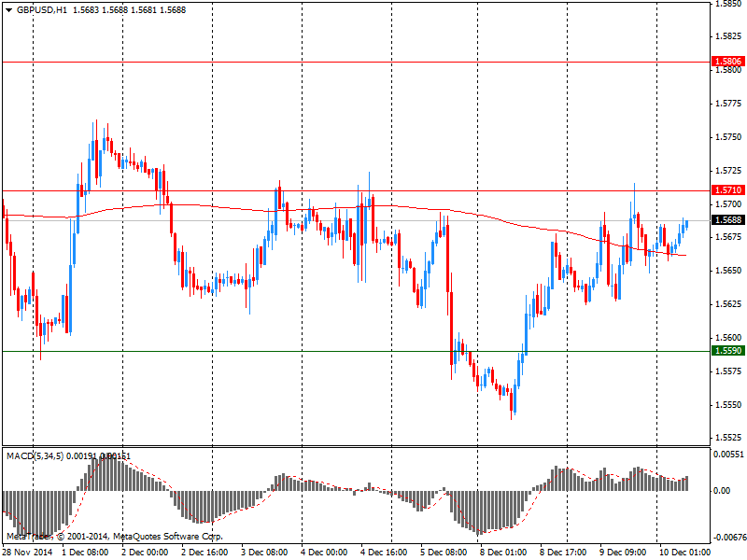This screenshot has height=560, width=747.
Task: Select the 1.5525 price scale value
Action: pos(729,438)
